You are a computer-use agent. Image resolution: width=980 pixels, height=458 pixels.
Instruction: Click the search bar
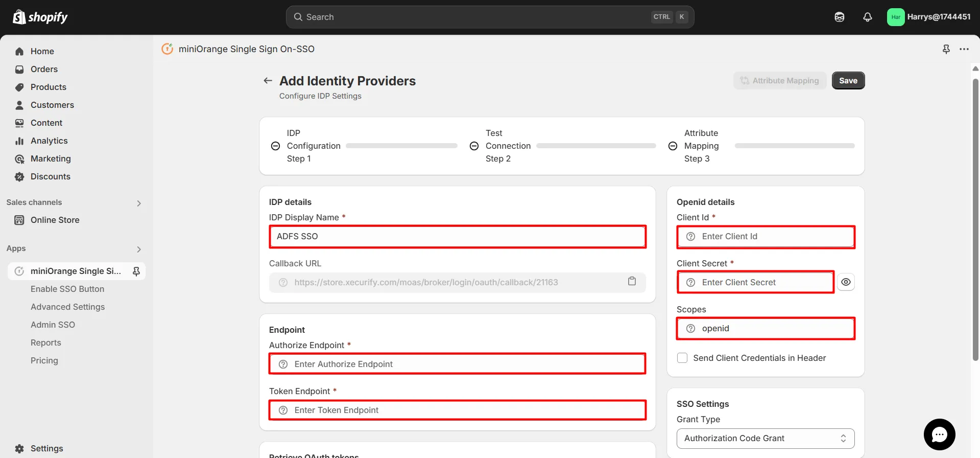coord(490,17)
